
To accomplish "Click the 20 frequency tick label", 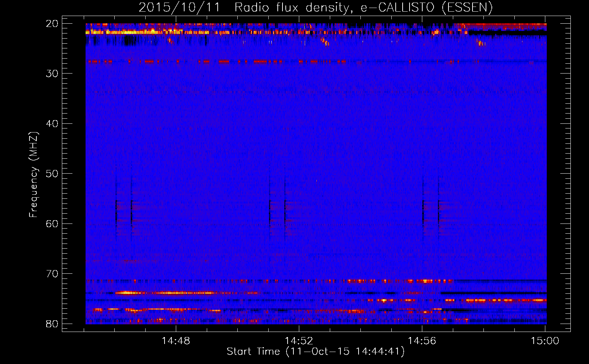I will [x=52, y=24].
